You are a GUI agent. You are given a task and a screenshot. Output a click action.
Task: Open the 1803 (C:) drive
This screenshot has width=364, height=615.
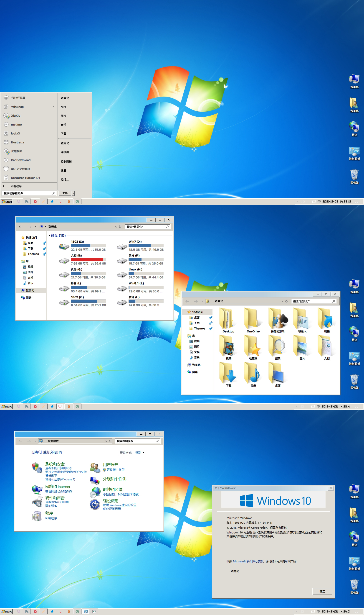(82, 246)
